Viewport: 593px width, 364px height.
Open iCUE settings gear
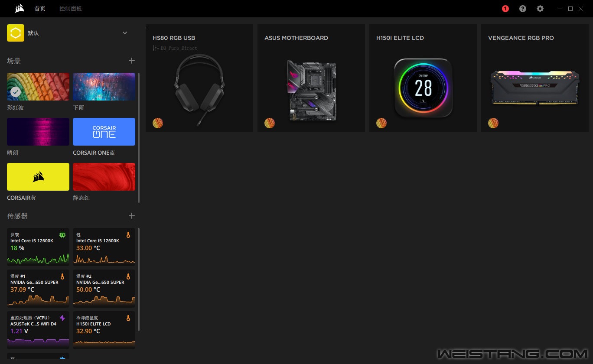click(540, 9)
